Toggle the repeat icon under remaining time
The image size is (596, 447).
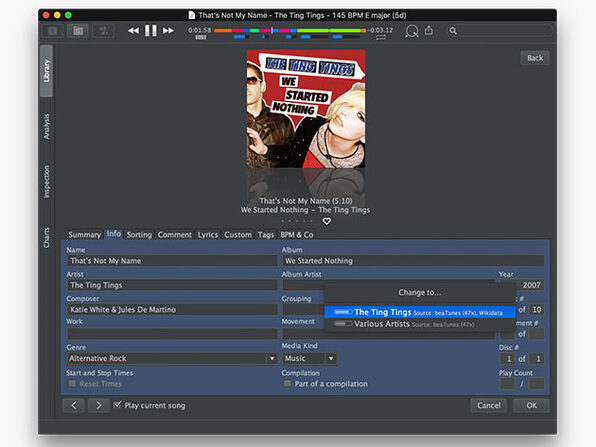coord(381,37)
